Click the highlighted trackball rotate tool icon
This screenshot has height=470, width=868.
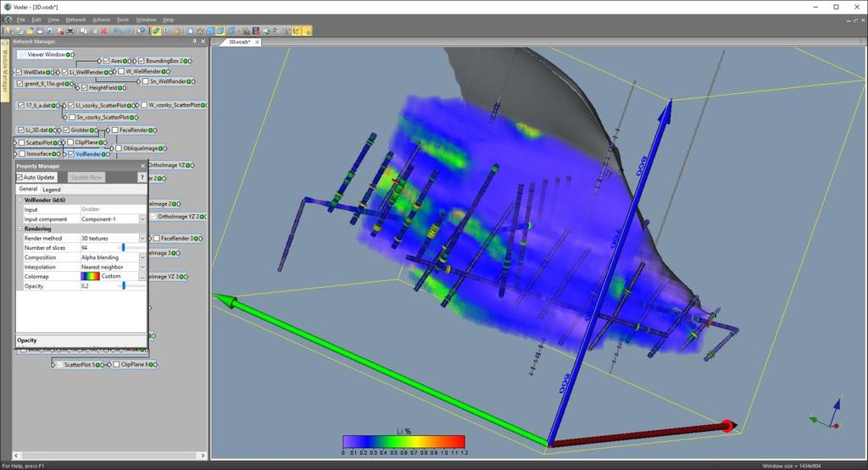click(x=156, y=31)
